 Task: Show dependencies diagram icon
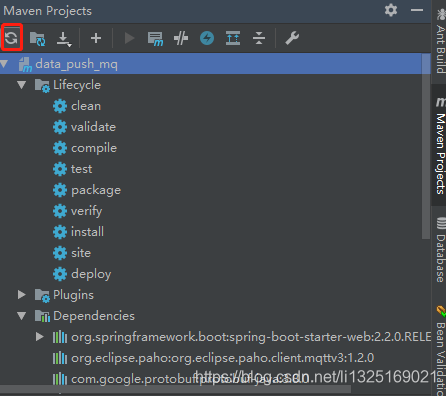coord(233,38)
